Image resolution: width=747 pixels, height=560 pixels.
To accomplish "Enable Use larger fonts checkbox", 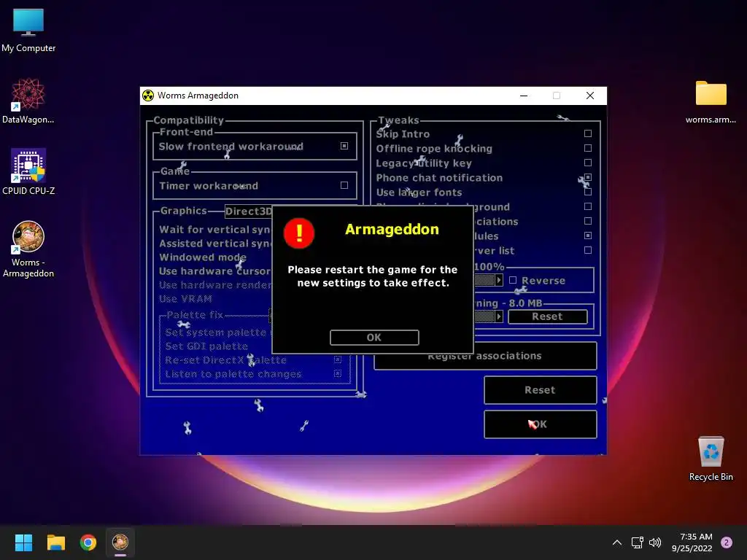I will click(x=588, y=192).
